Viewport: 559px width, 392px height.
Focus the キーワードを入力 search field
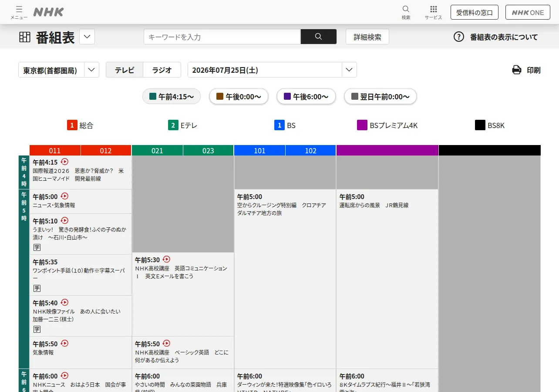coord(222,37)
